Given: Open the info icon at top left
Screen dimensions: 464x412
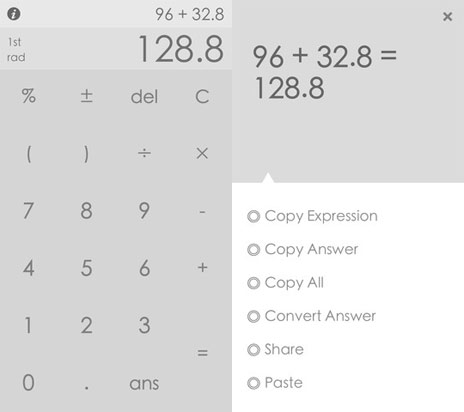Looking at the screenshot, I should [14, 14].
